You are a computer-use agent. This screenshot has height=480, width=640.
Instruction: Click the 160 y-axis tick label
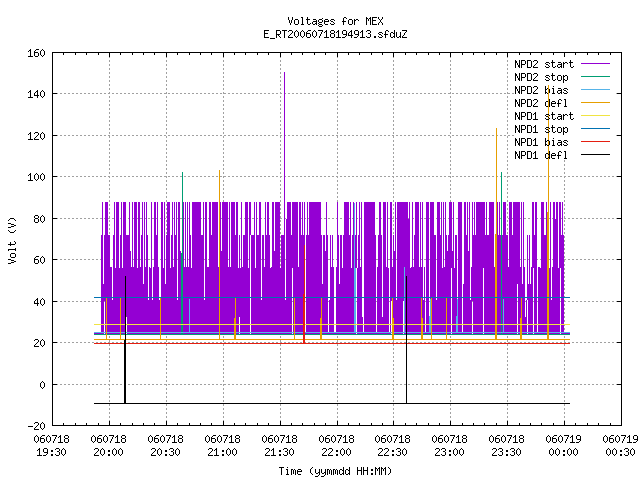point(36,53)
